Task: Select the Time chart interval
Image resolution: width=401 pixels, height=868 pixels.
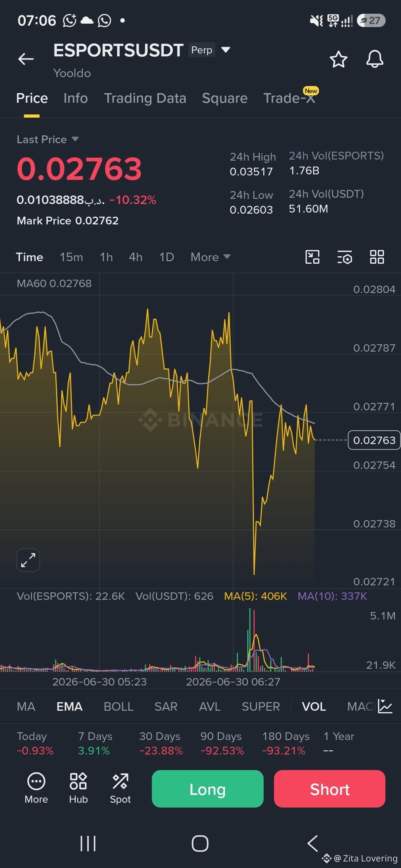Action: pos(29,257)
